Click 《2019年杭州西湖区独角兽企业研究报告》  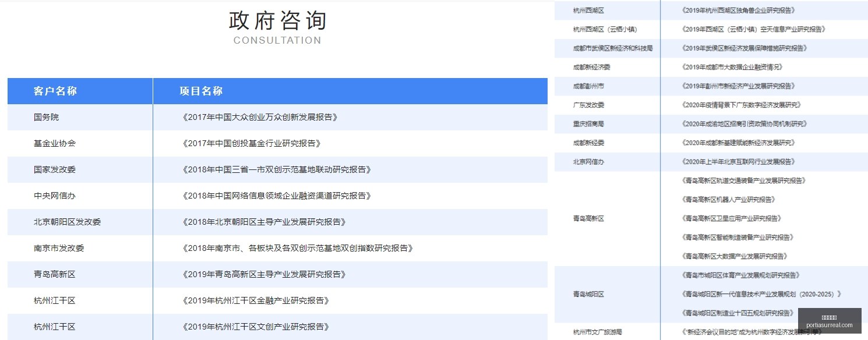tap(738, 10)
